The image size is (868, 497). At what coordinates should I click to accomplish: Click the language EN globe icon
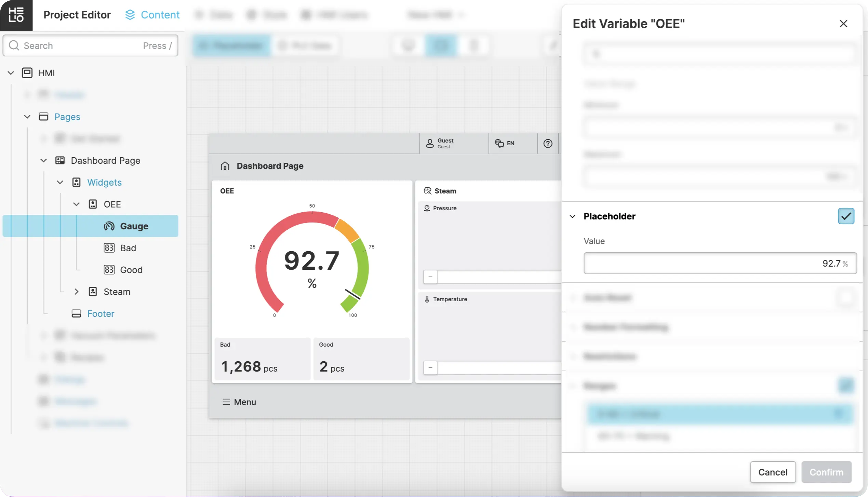pyautogui.click(x=499, y=143)
